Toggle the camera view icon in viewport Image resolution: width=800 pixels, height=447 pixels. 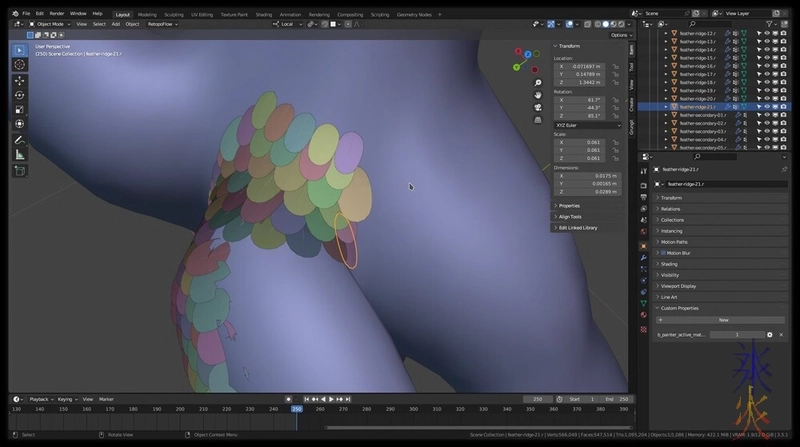click(x=538, y=107)
